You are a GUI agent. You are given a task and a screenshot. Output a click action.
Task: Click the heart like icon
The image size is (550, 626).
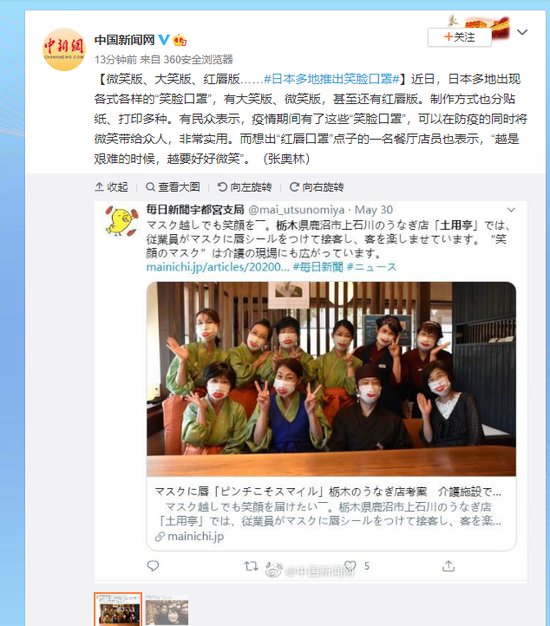(x=350, y=565)
